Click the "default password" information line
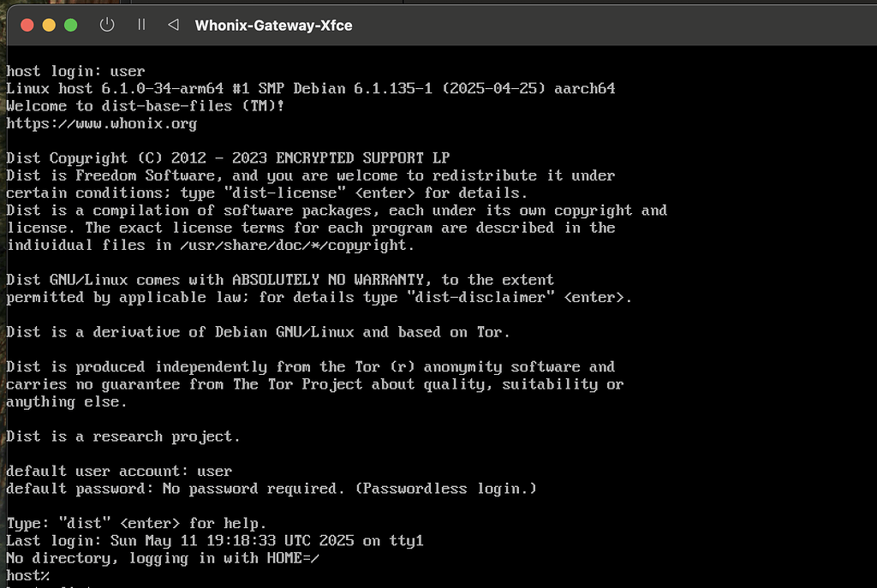The height and width of the screenshot is (588, 877). 270,488
